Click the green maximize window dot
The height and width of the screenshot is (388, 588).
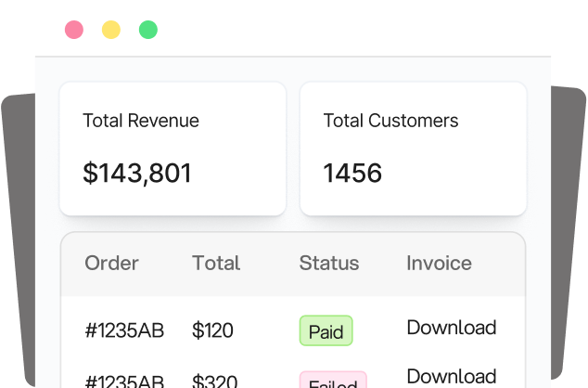point(148,30)
